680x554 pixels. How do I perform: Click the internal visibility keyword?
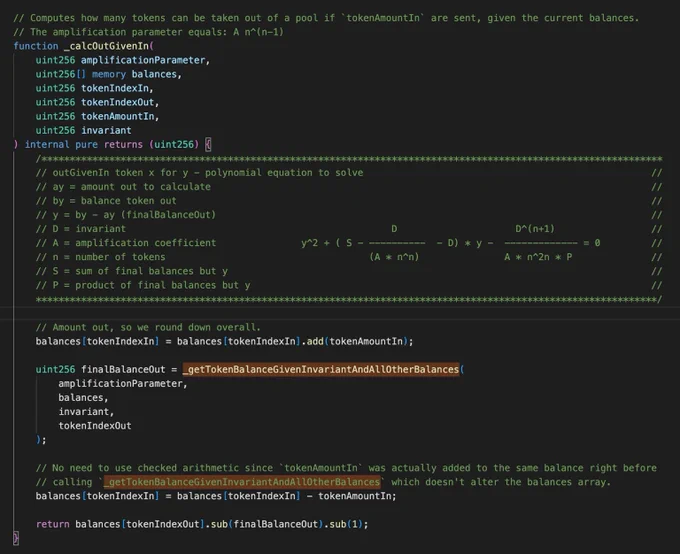point(47,144)
